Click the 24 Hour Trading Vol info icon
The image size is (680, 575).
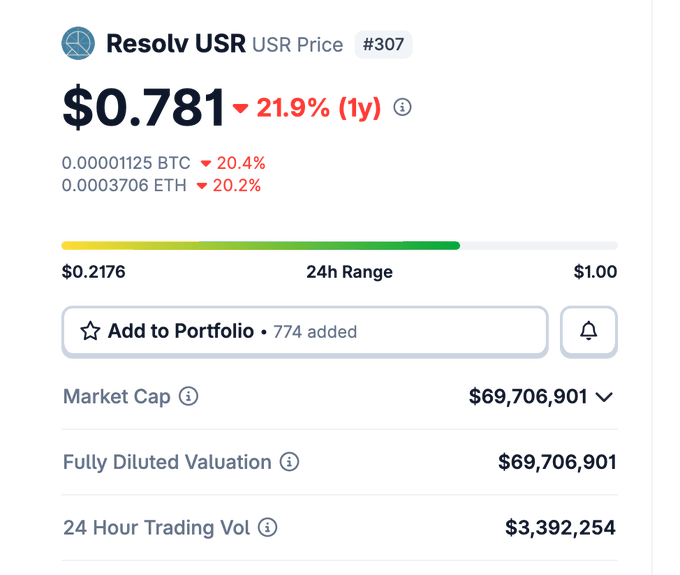pos(268,527)
